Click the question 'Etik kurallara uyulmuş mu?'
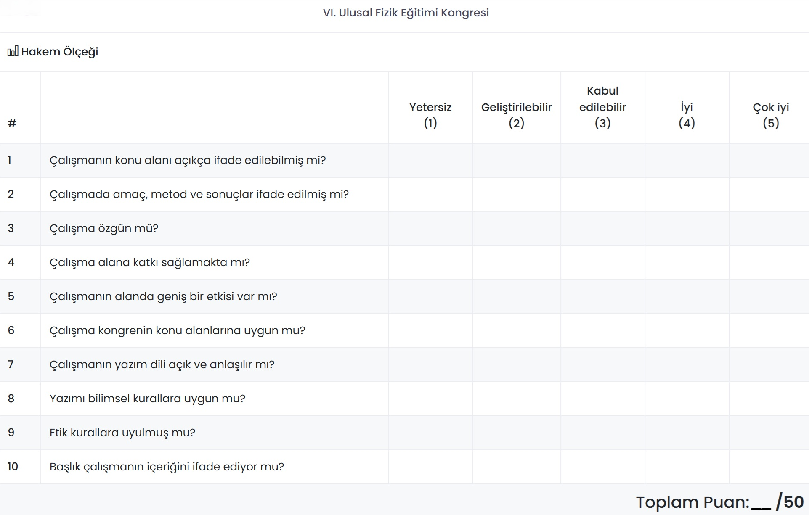 click(x=122, y=433)
